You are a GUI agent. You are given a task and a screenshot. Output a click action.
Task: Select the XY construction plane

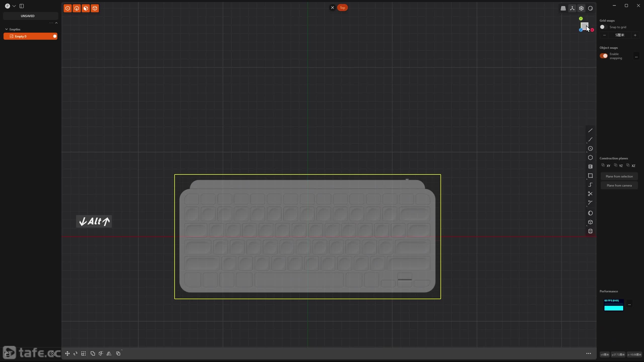(x=606, y=166)
